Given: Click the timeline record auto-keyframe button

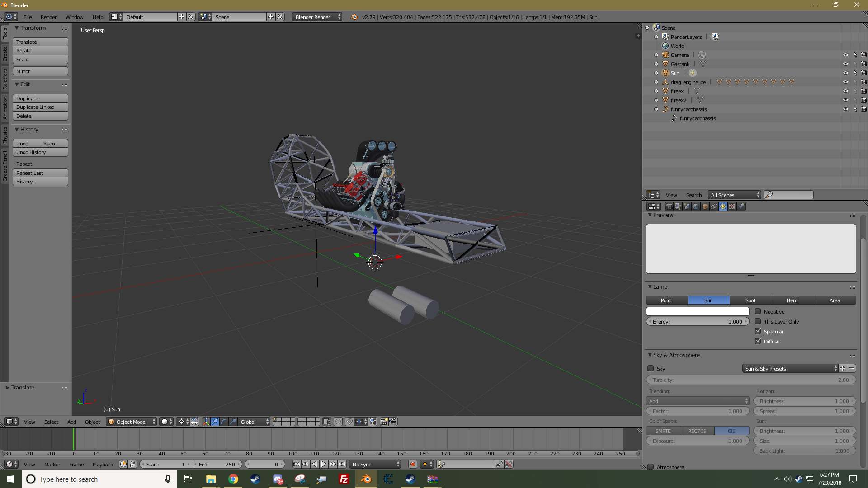Looking at the screenshot, I should (x=412, y=464).
